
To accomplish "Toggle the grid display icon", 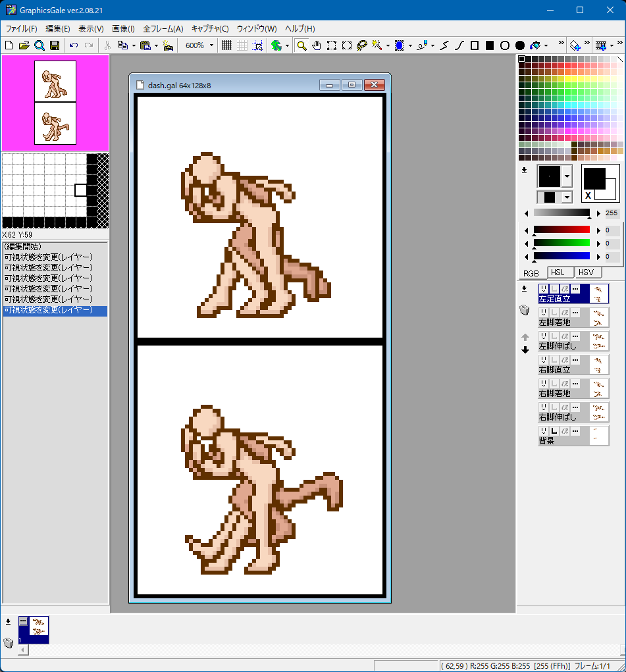I will click(x=227, y=45).
